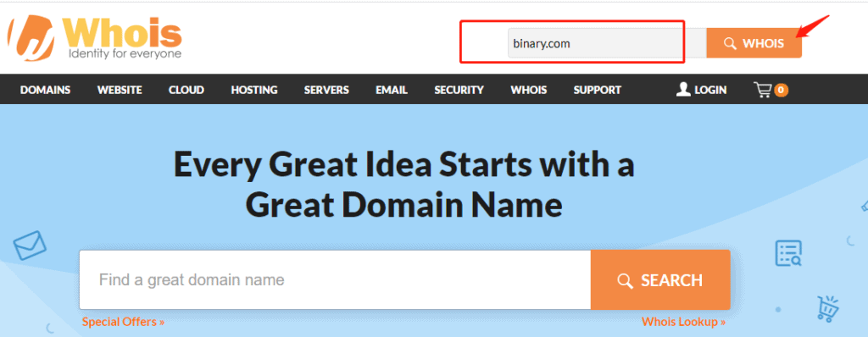
Task: Click the LOGIN link
Action: click(710, 90)
